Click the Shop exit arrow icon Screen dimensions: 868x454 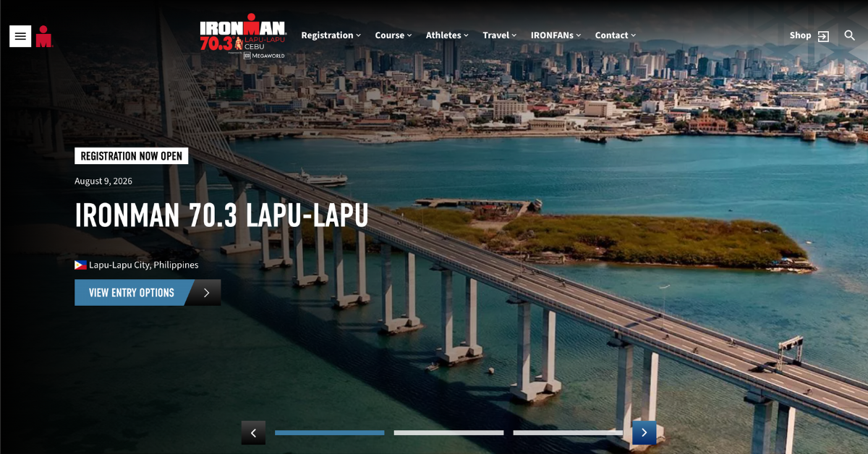coord(823,36)
